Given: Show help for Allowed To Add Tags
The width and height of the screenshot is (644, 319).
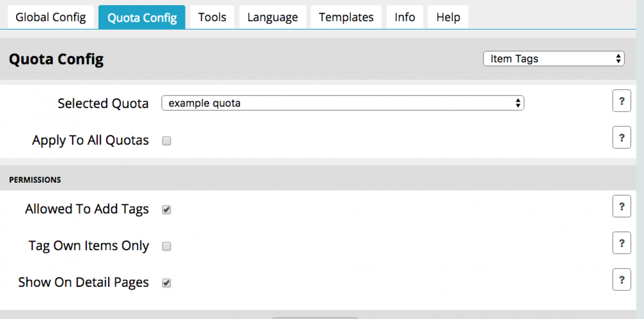Looking at the screenshot, I should [621, 206].
